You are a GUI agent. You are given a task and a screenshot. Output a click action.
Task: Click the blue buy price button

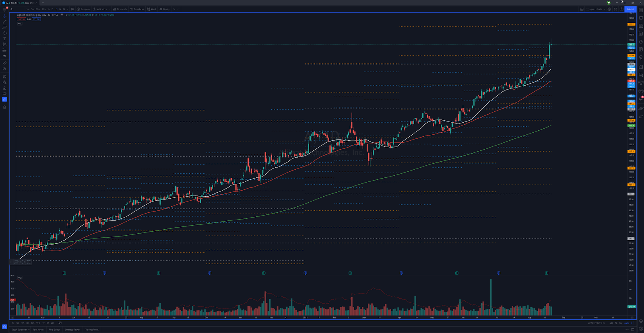coord(36,19)
